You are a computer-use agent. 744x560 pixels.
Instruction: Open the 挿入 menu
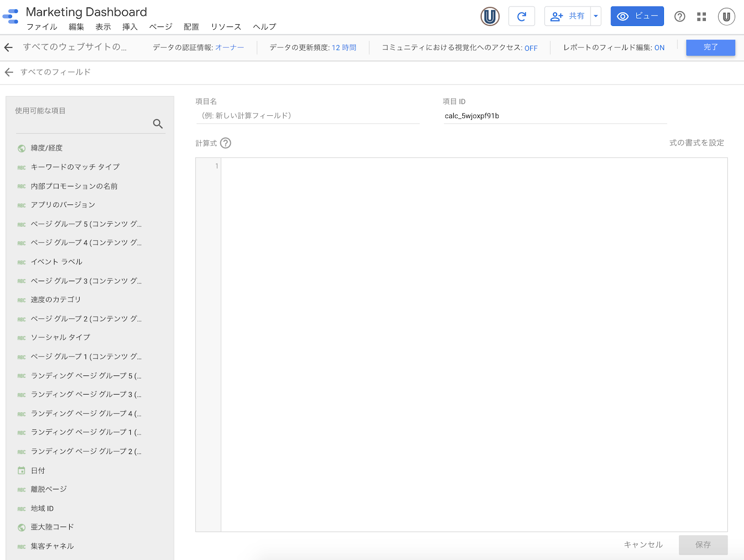pyautogui.click(x=130, y=27)
